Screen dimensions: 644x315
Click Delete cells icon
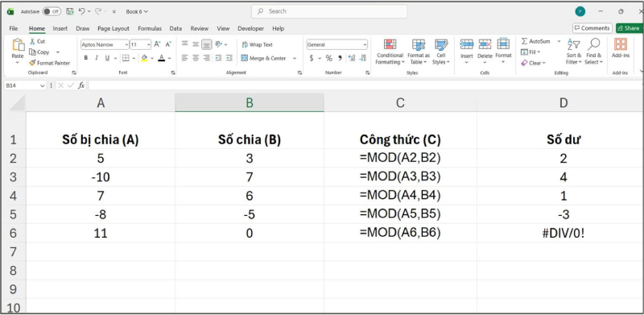point(485,44)
